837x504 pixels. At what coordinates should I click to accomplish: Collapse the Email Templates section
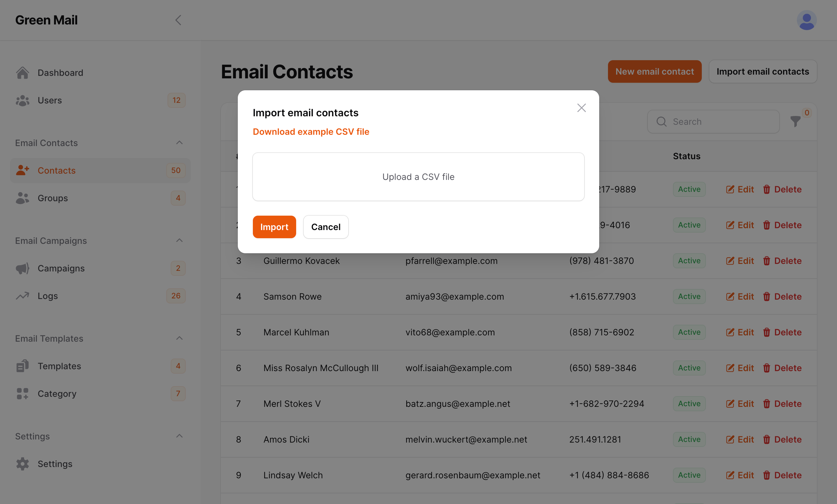point(179,338)
